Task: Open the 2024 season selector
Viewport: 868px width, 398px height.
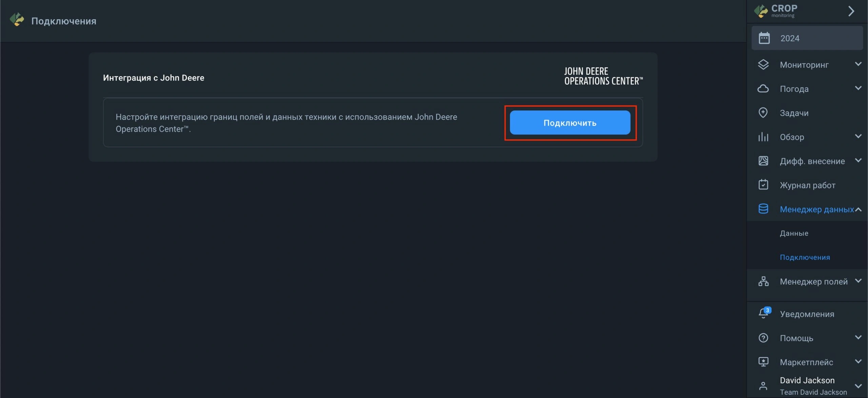Action: tap(807, 38)
